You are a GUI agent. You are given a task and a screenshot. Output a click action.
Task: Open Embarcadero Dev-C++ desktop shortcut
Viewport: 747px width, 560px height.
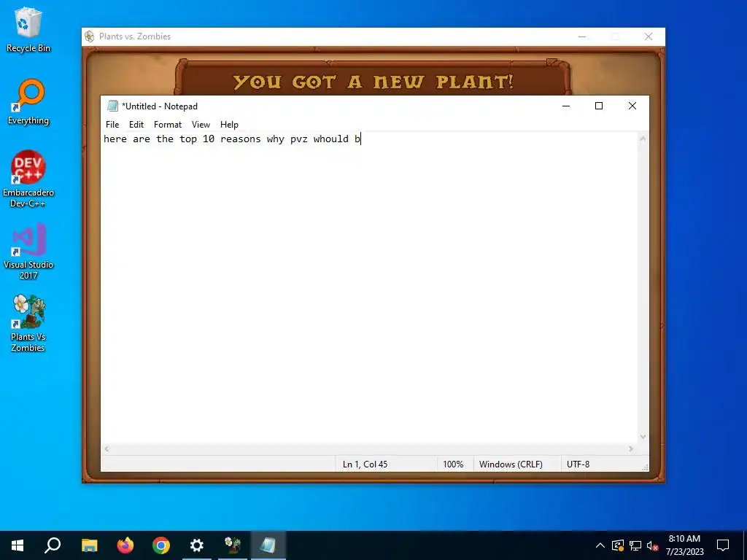[x=28, y=179]
